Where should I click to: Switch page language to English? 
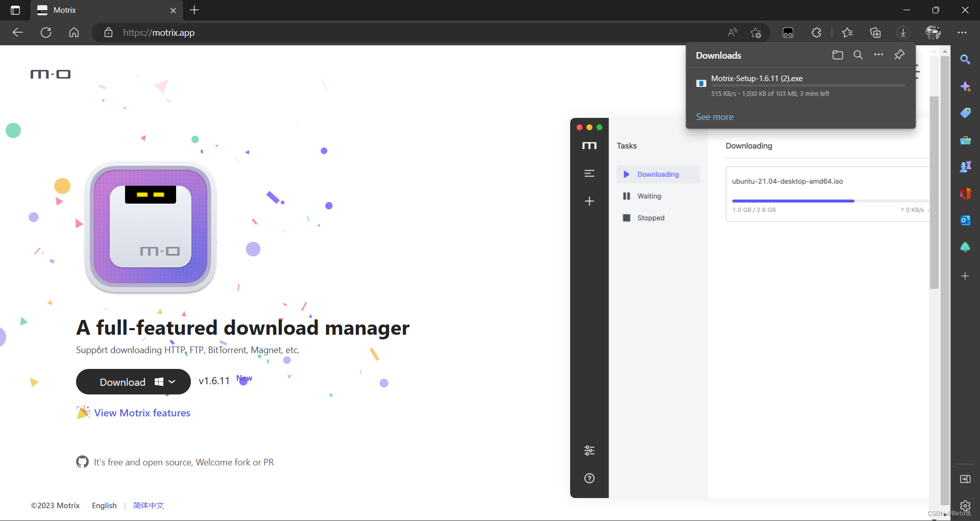(x=104, y=506)
